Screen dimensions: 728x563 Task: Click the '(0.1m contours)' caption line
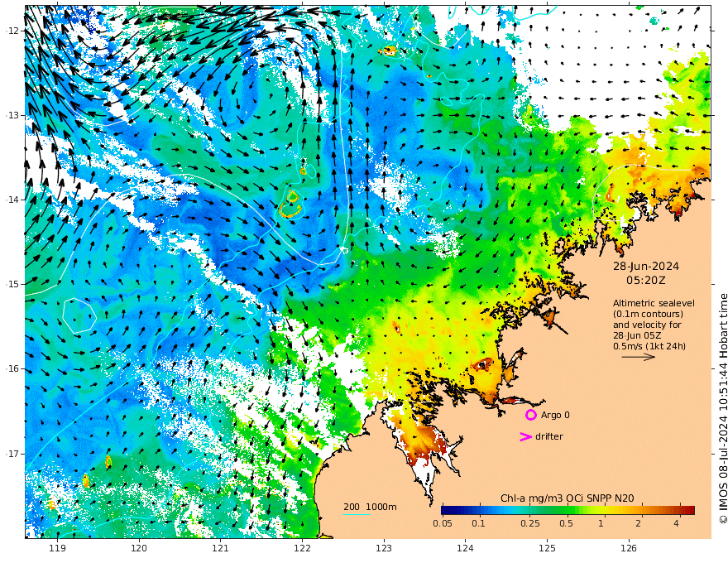[648, 314]
